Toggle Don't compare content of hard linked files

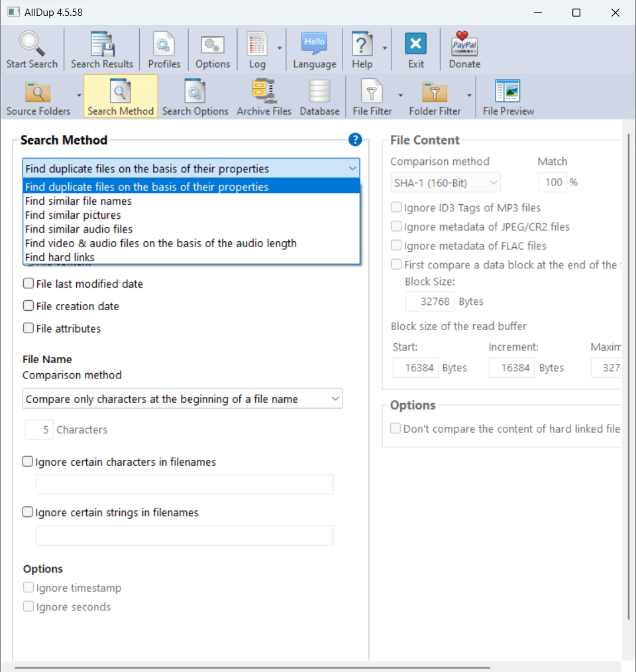point(396,429)
